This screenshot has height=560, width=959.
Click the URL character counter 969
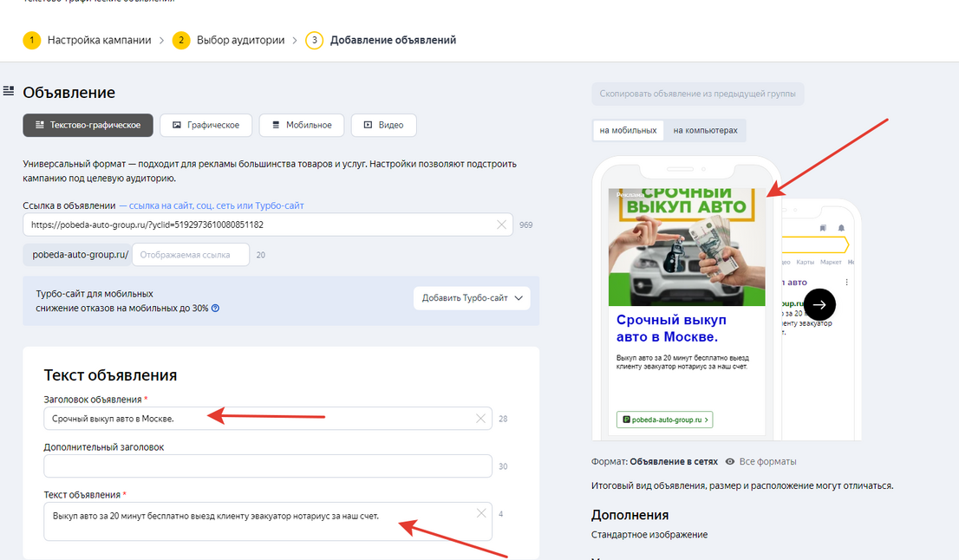[x=526, y=225]
